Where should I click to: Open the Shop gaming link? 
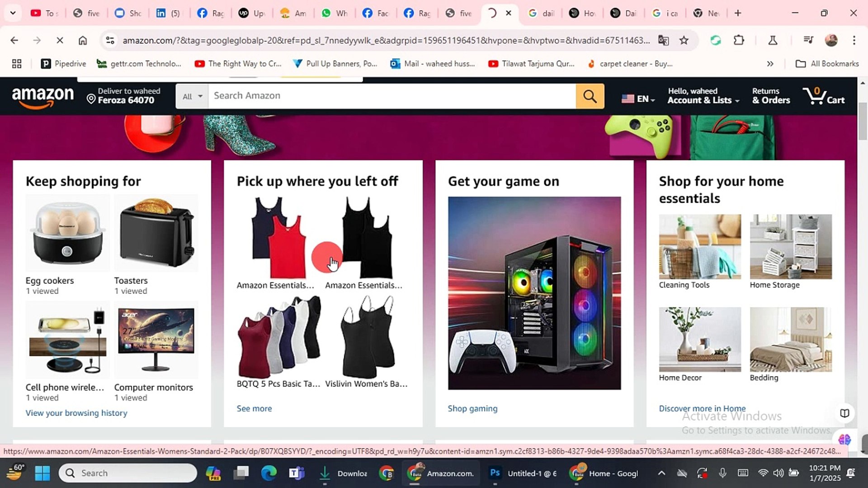(x=472, y=408)
